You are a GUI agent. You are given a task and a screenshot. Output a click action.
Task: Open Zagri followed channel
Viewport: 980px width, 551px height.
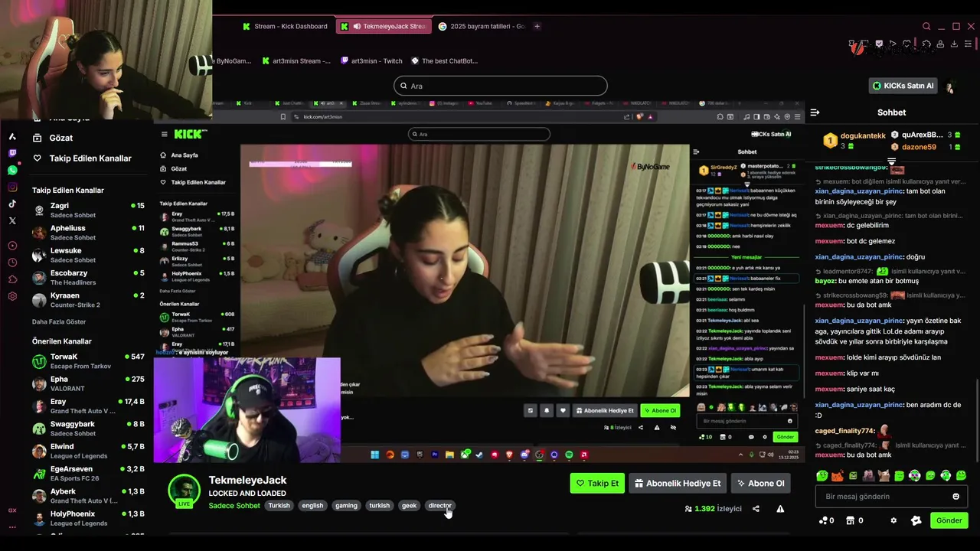tap(88, 210)
